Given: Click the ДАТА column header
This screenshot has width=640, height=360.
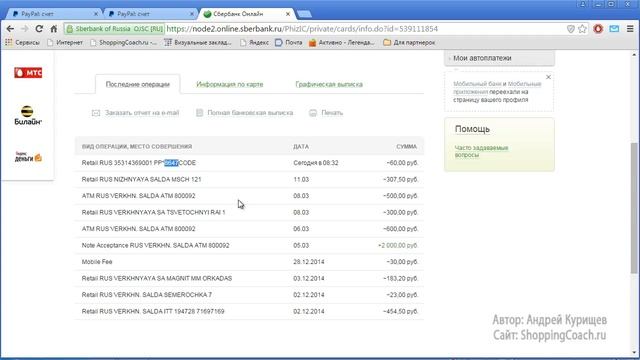Looking at the screenshot, I should [x=301, y=147].
